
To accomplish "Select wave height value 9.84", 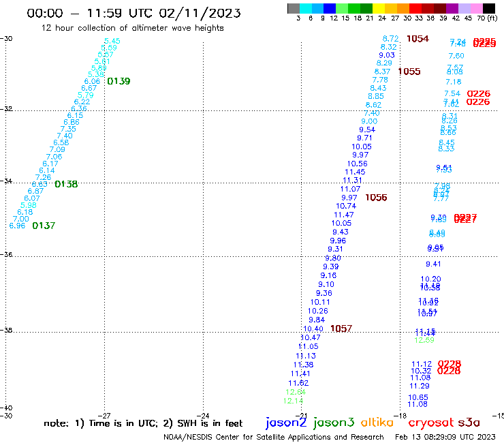I will coord(317,320).
